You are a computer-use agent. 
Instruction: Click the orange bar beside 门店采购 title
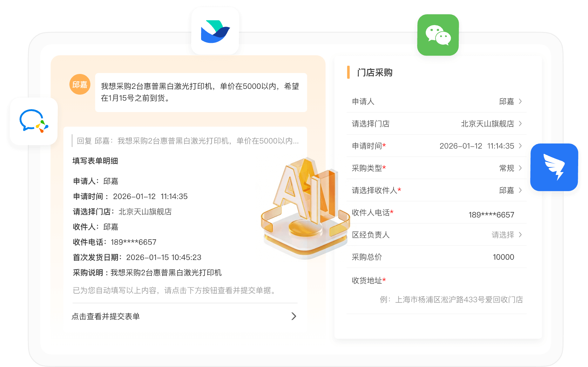coord(348,72)
